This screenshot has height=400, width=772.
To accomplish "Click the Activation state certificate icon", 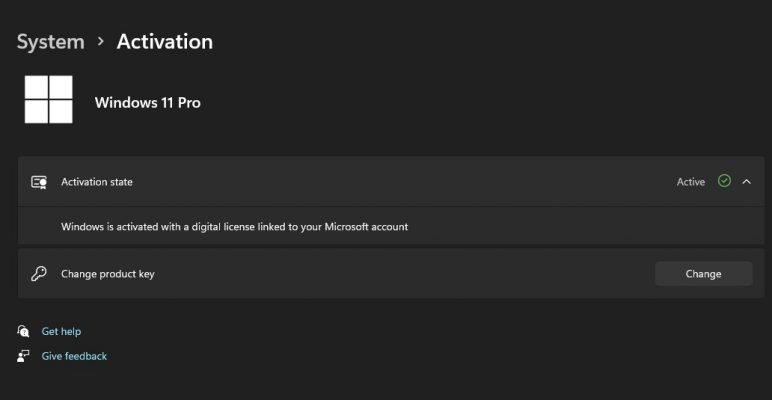I will point(39,182).
